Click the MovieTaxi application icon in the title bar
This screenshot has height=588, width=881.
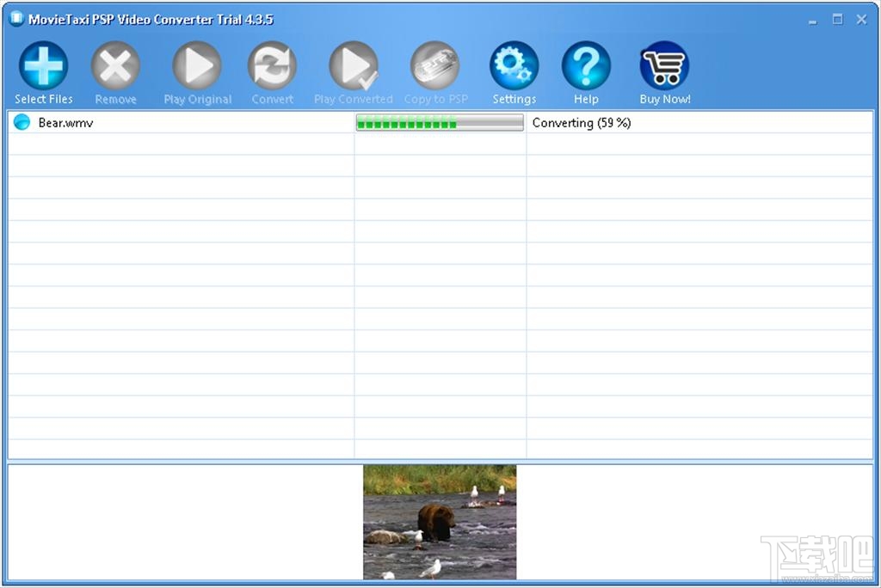[x=15, y=18]
